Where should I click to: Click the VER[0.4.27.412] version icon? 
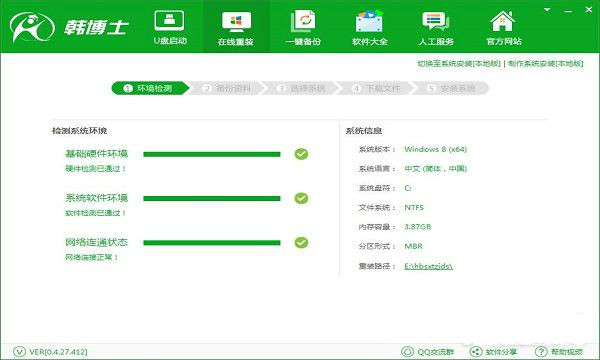(19, 352)
